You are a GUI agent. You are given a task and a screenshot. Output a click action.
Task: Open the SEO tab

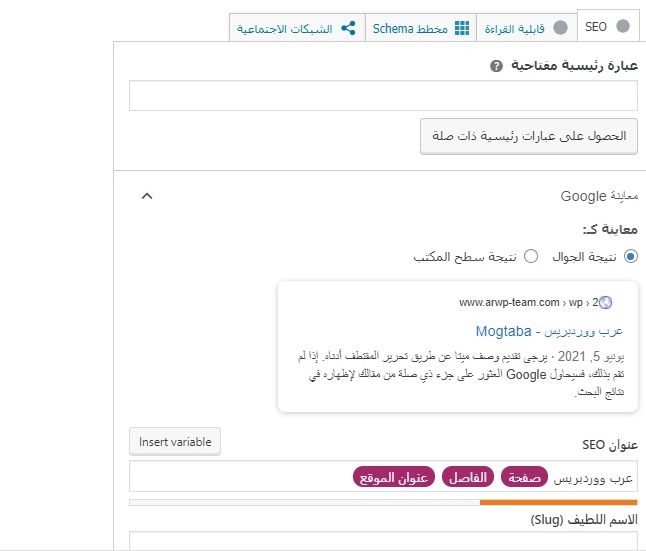click(x=608, y=27)
